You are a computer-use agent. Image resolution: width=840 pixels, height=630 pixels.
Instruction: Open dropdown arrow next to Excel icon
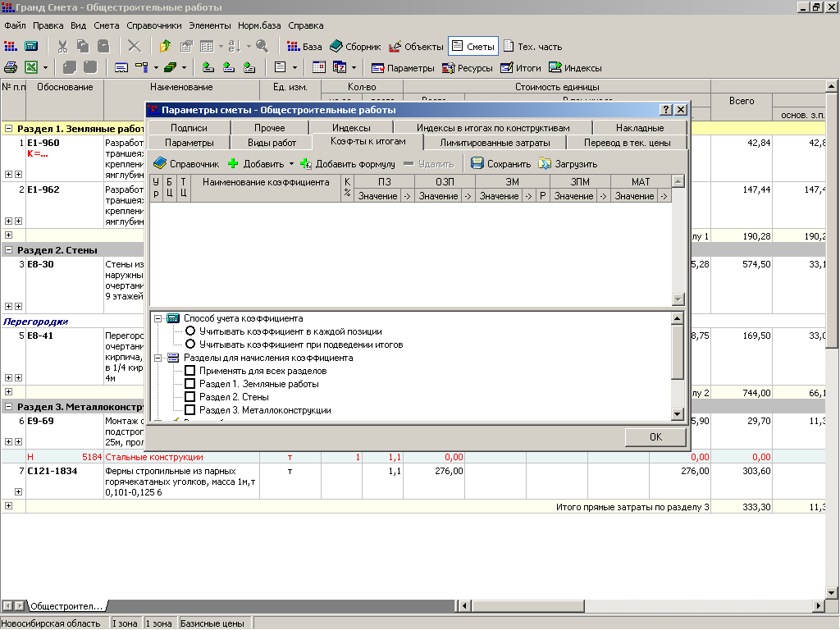point(46,68)
